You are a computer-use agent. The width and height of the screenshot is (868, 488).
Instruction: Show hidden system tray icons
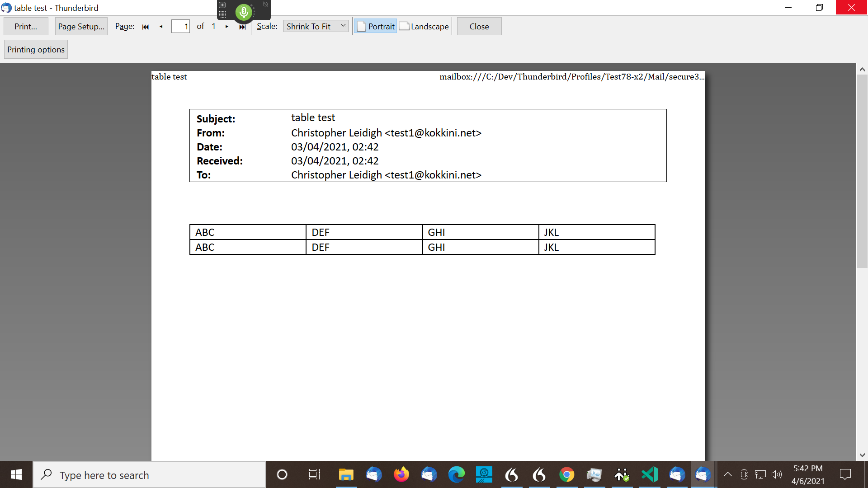pyautogui.click(x=727, y=474)
